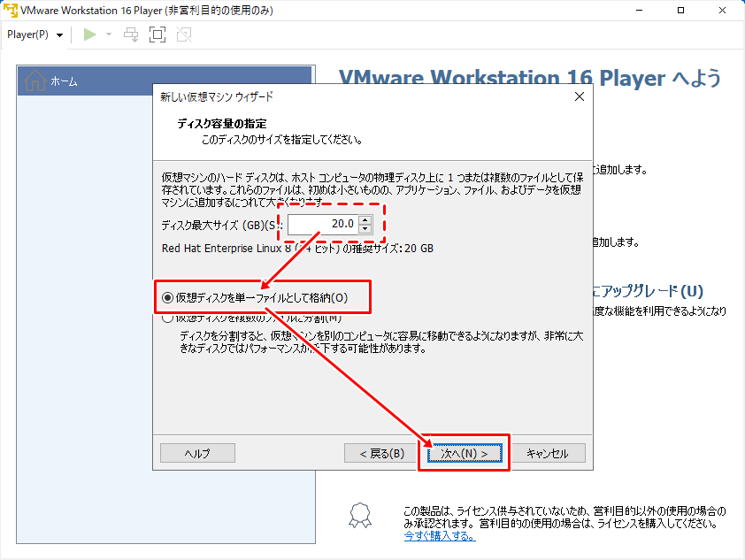Click the VMware logo in the title bar
This screenshot has height=560, width=745.
tap(11, 11)
